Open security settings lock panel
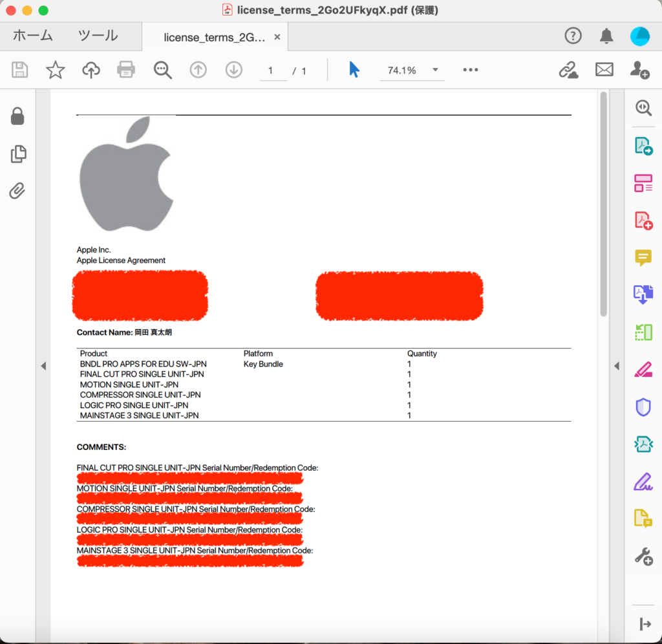Viewport: 662px width, 644px height. [17, 116]
